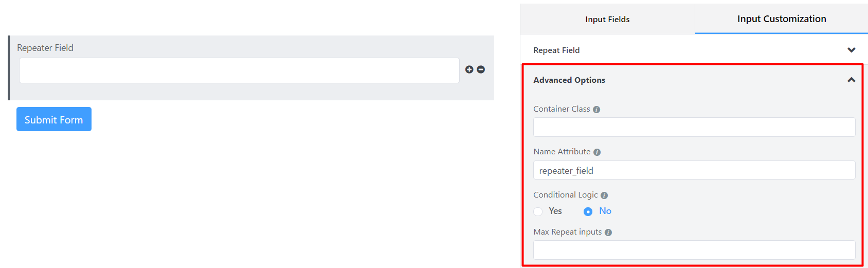Click the Container Class info icon
This screenshot has width=868, height=268.
[596, 110]
